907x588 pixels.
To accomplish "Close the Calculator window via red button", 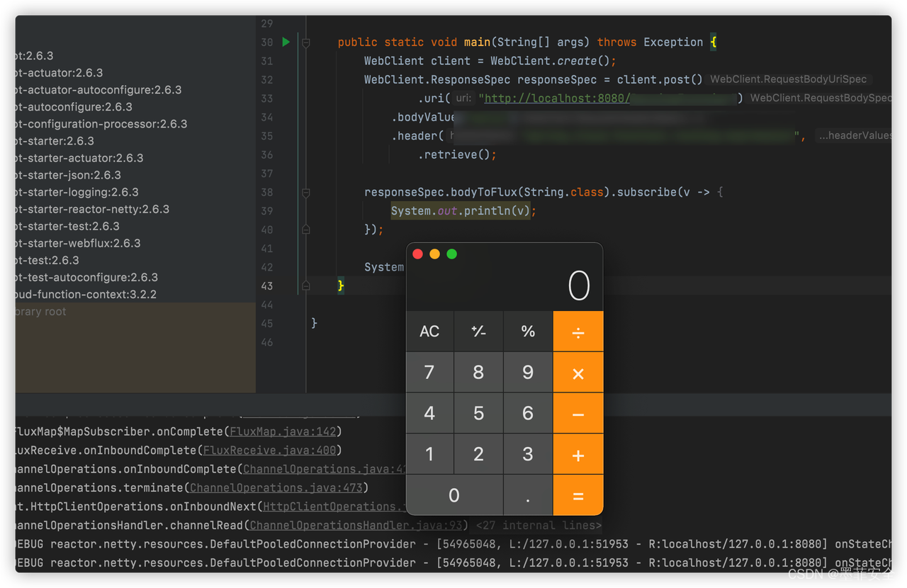I will pos(418,254).
